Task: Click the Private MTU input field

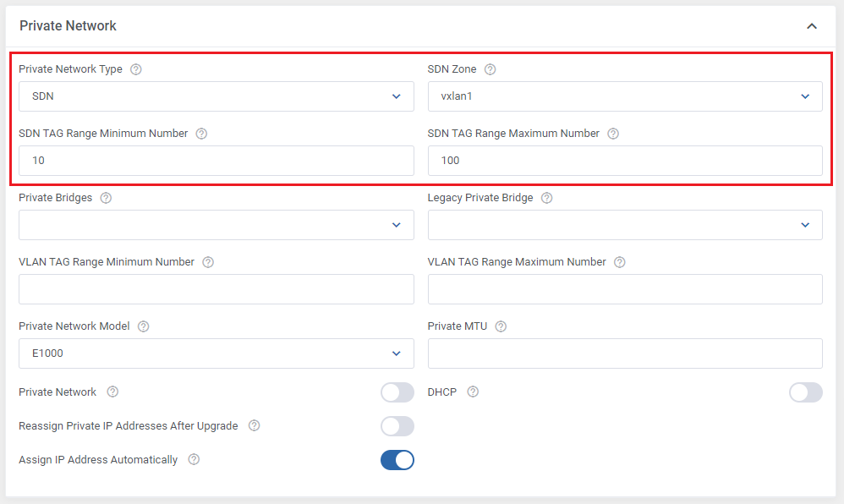Action: pyautogui.click(x=625, y=353)
